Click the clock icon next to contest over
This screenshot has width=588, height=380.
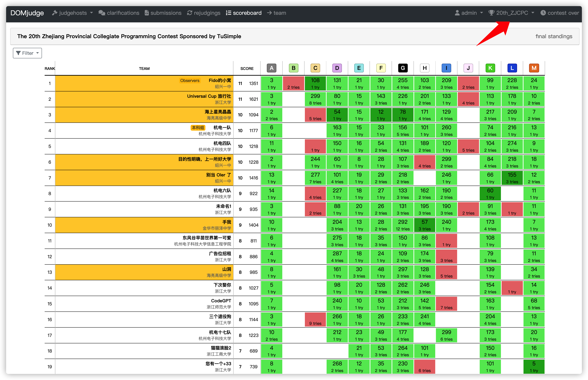[543, 13]
